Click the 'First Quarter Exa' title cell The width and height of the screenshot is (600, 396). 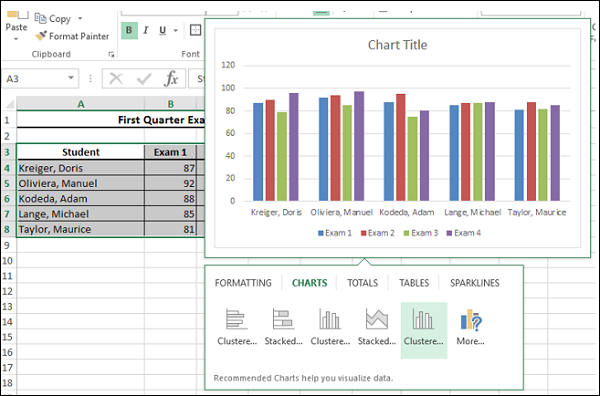[x=111, y=120]
